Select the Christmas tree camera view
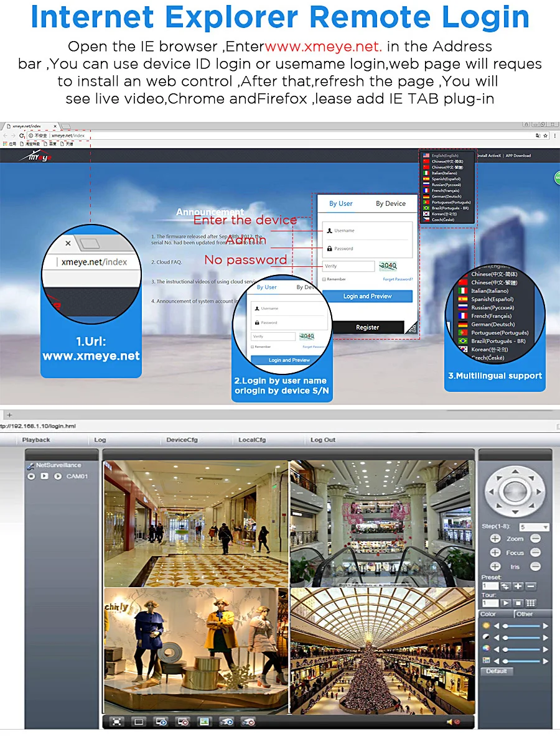This screenshot has height=752, width=560. (382, 651)
